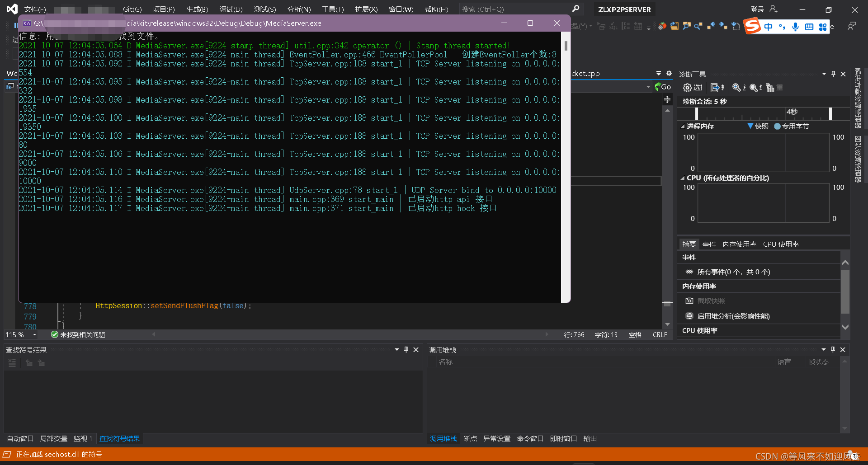Switch to the 内存使用率 diagnostic tab
The height and width of the screenshot is (465, 868).
(x=740, y=244)
